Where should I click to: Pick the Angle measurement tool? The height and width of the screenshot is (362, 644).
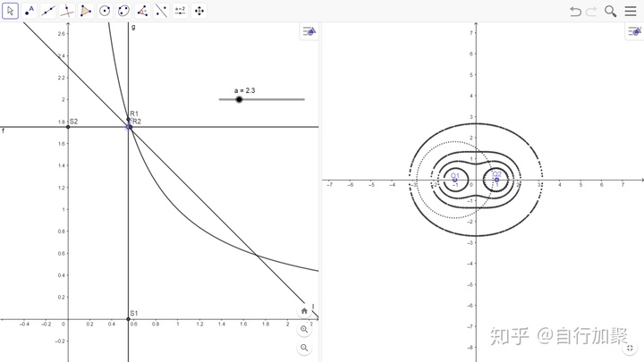pos(142,11)
